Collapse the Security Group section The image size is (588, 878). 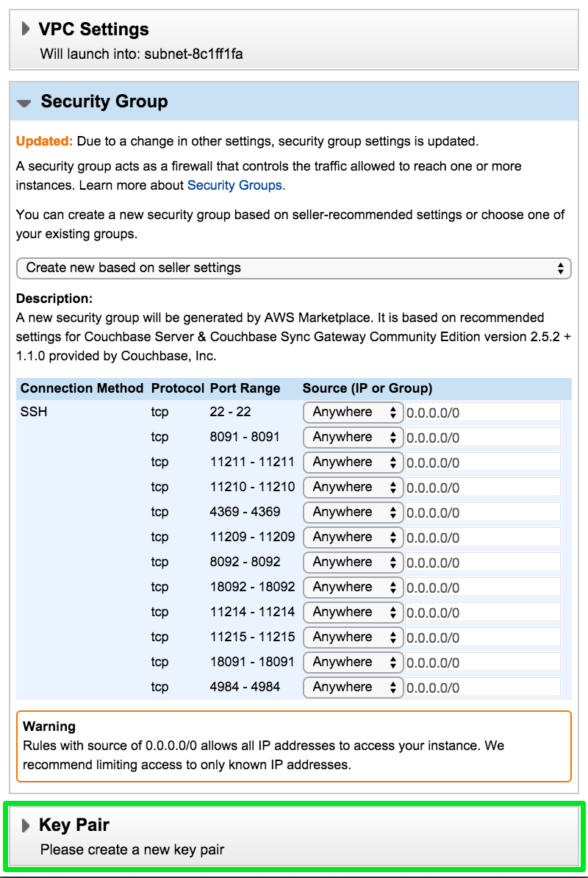point(24,103)
